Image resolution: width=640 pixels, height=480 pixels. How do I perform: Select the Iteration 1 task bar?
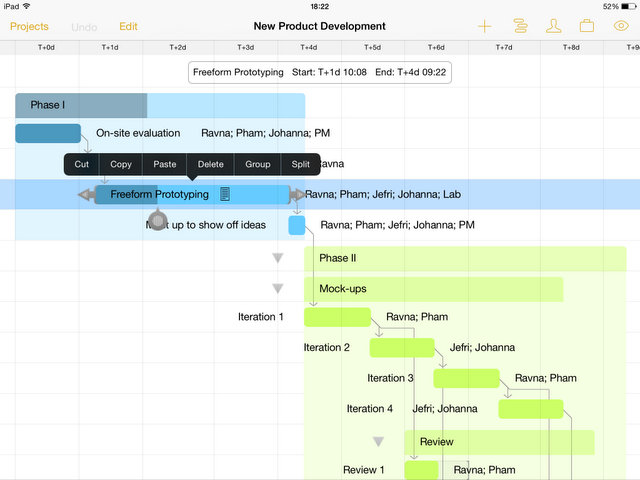338,317
